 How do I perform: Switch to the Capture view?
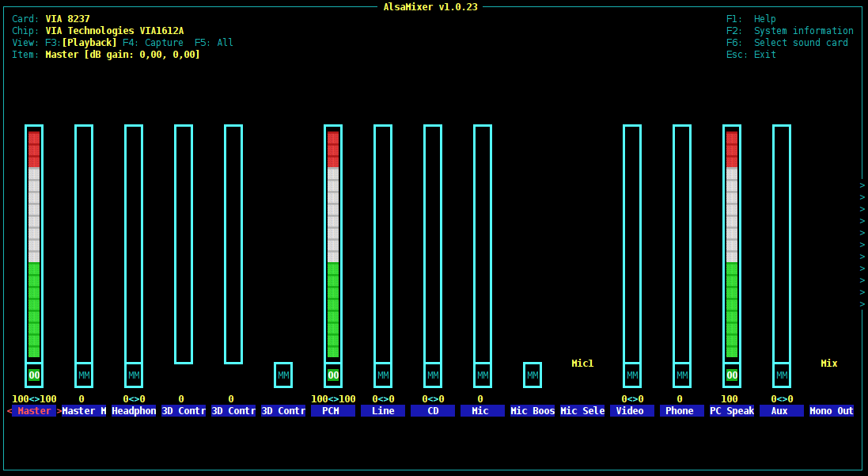[x=153, y=43]
